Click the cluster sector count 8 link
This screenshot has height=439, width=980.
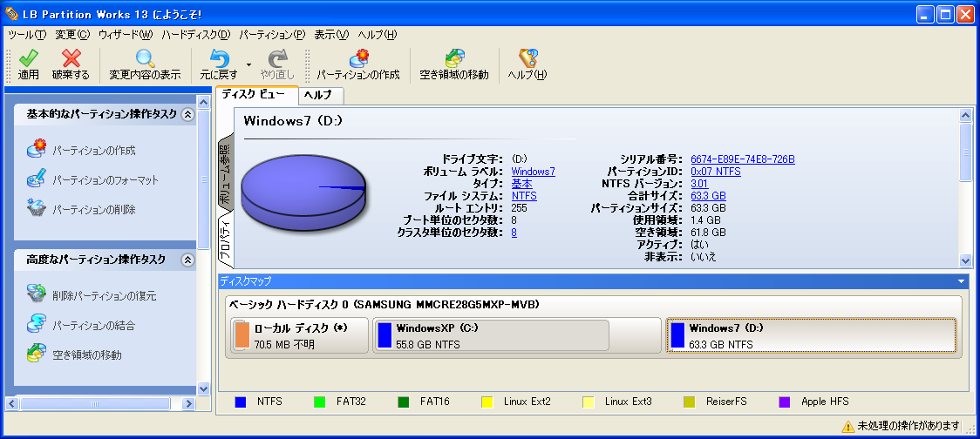point(514,233)
